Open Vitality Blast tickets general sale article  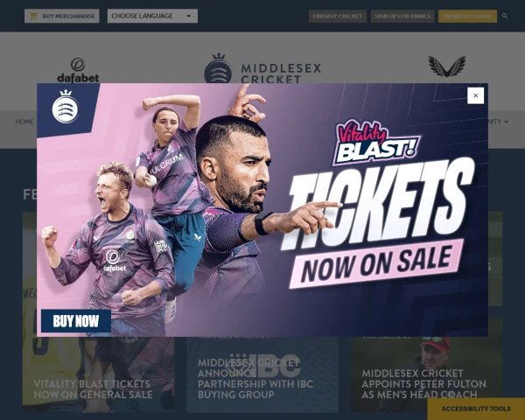coord(93,389)
